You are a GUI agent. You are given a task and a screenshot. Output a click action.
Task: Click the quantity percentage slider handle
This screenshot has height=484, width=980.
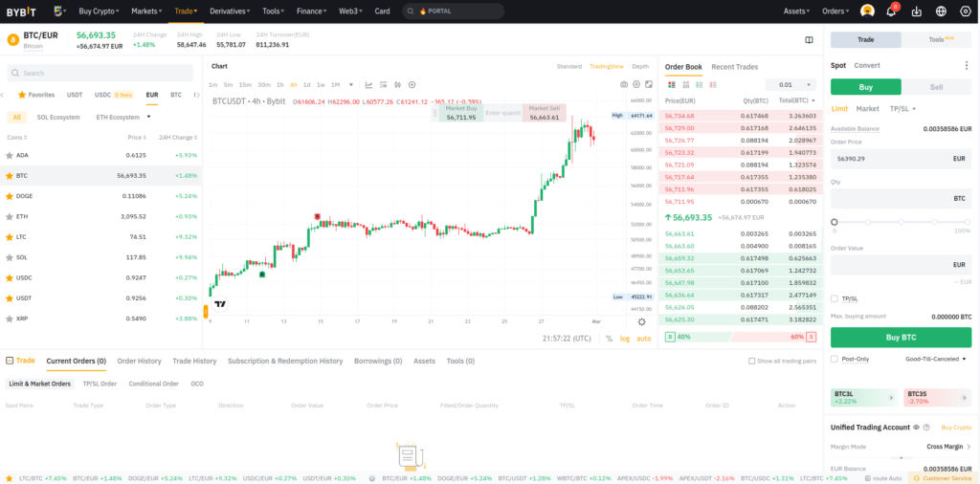(835, 222)
